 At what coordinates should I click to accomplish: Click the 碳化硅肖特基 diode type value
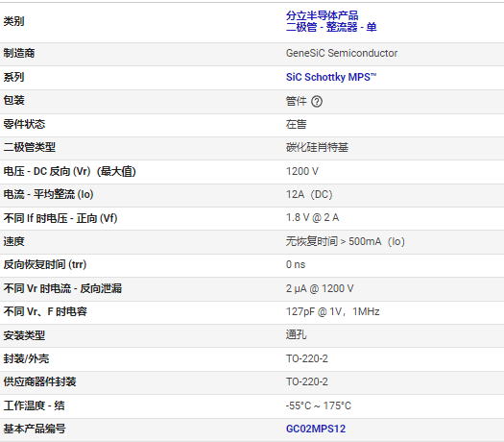click(x=317, y=147)
